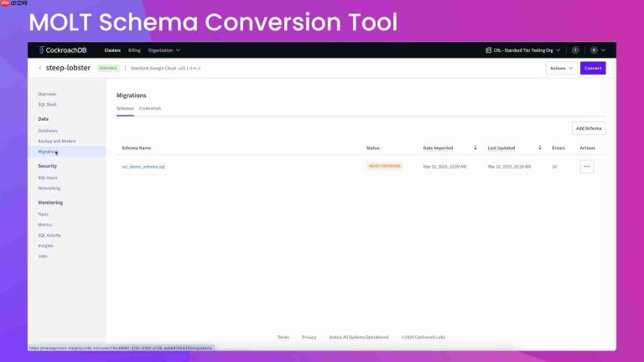Image resolution: width=644 pixels, height=362 pixels.
Task: Switch to the Credentials tab
Action: pyautogui.click(x=150, y=108)
